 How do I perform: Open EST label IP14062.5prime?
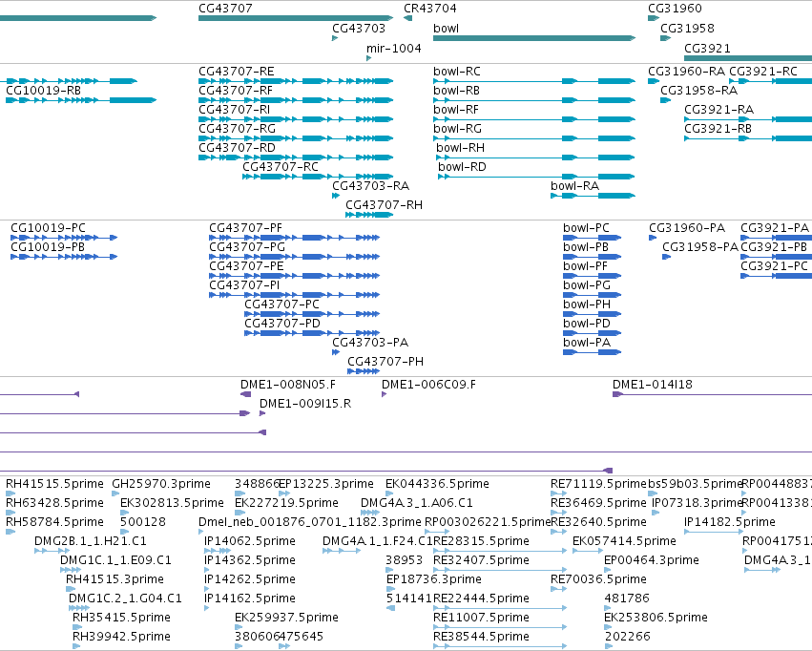pos(250,541)
